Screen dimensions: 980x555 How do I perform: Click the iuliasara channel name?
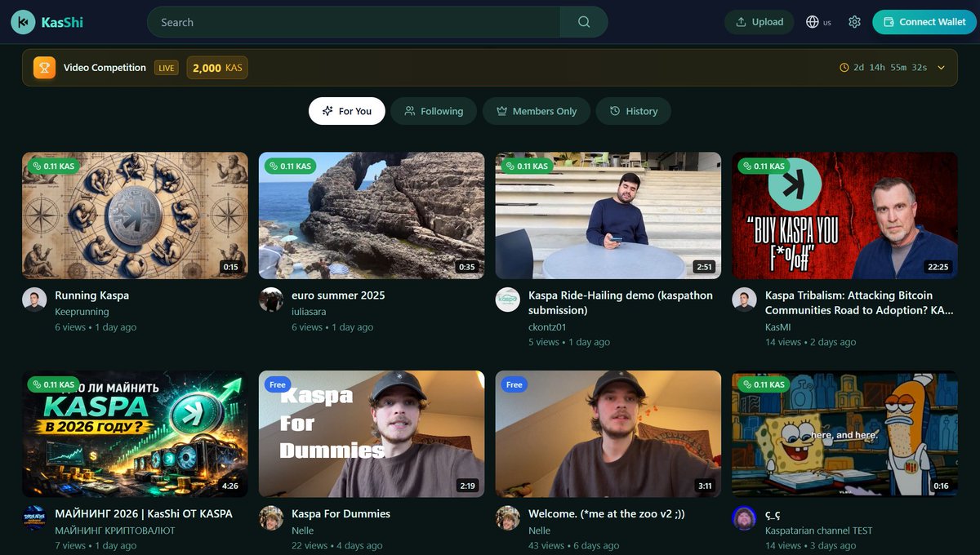point(309,312)
